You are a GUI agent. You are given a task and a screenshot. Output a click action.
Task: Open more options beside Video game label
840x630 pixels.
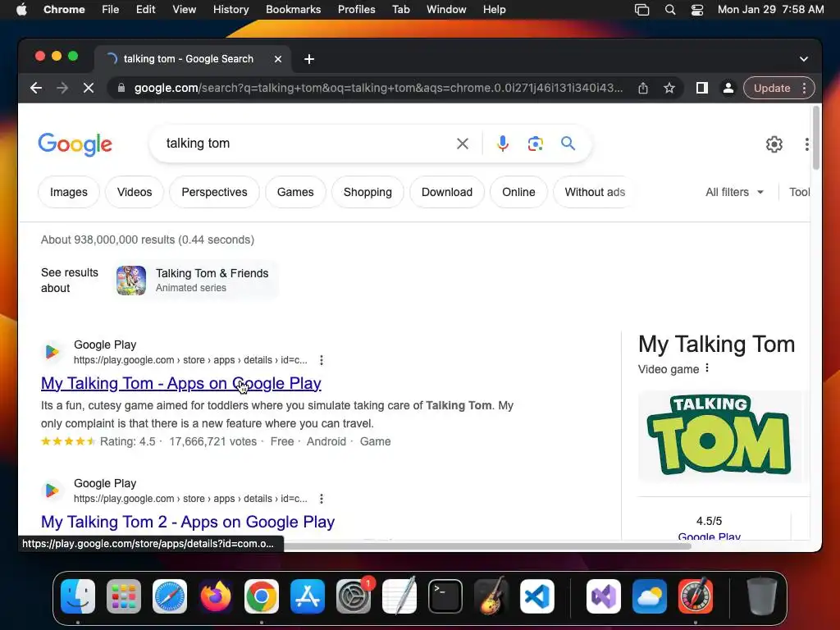(707, 368)
